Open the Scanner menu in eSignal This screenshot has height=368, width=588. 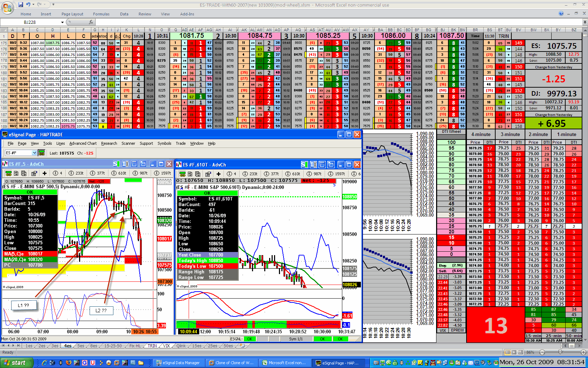[x=128, y=143]
